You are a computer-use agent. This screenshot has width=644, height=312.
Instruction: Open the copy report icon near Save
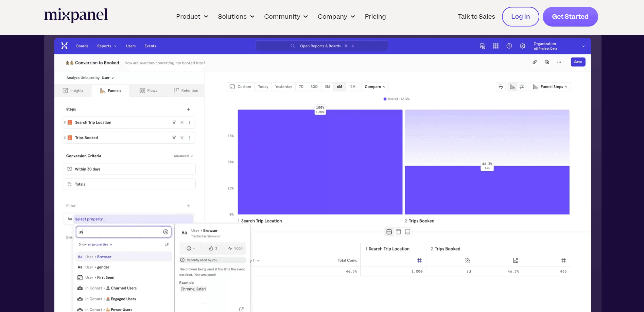(x=547, y=62)
